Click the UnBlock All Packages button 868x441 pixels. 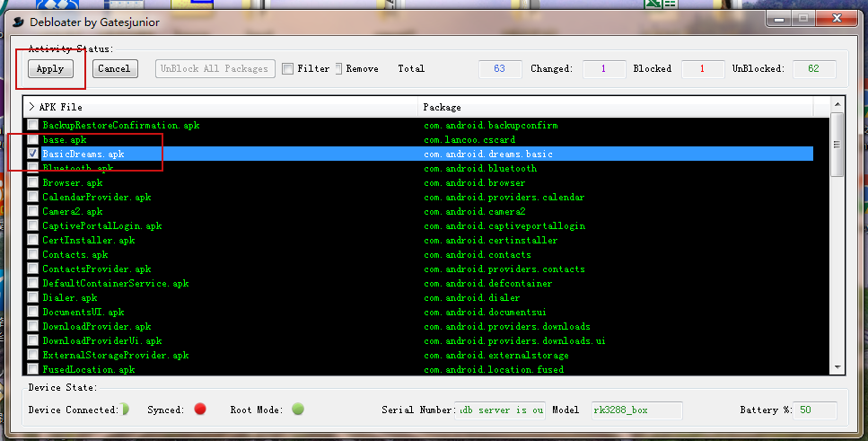coord(215,68)
